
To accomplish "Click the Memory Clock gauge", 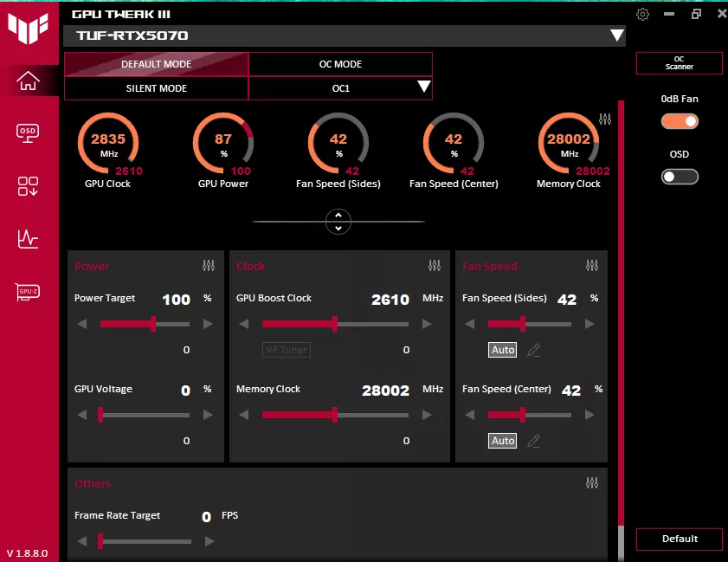I will pyautogui.click(x=569, y=143).
